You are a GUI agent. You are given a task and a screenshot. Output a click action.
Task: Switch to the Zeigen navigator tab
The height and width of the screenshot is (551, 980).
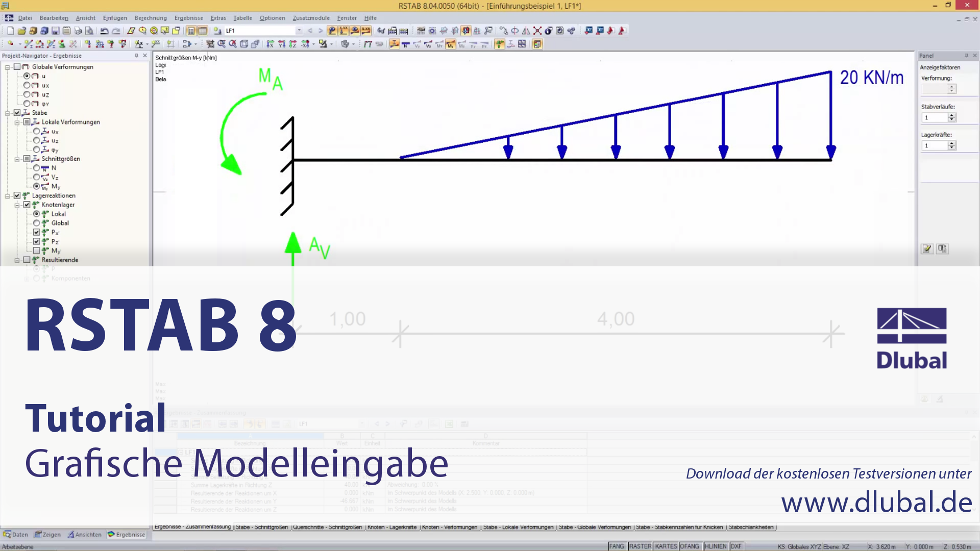[x=47, y=535]
